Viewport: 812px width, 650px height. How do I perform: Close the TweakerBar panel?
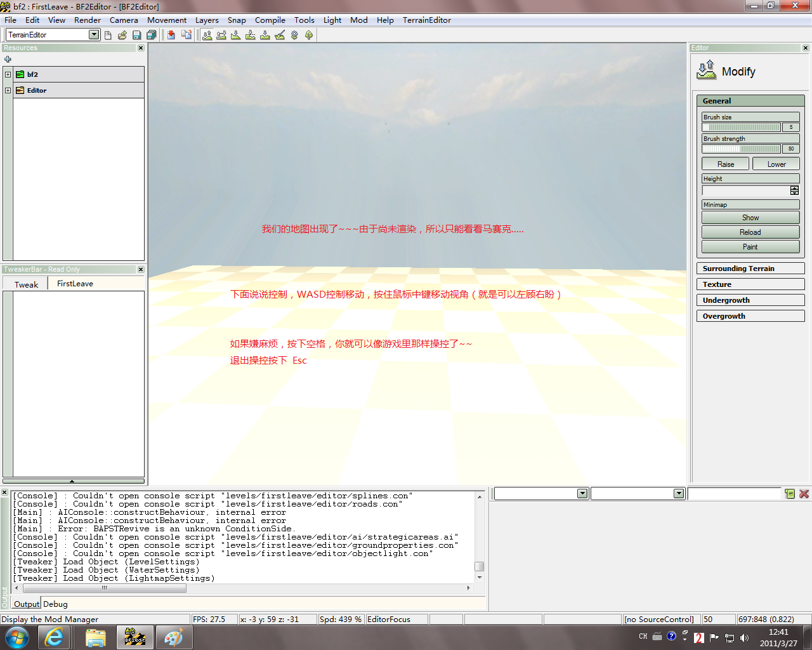click(141, 270)
